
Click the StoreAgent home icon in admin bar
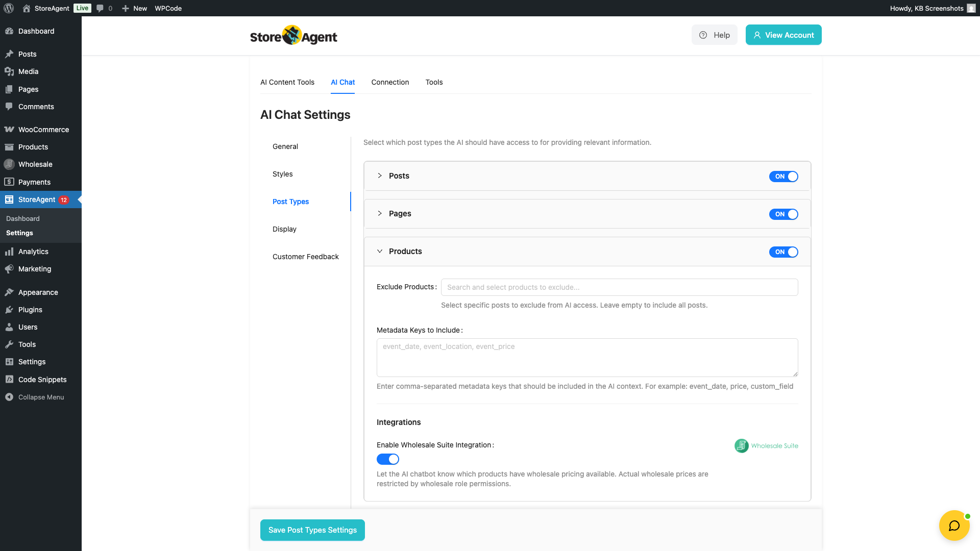27,8
